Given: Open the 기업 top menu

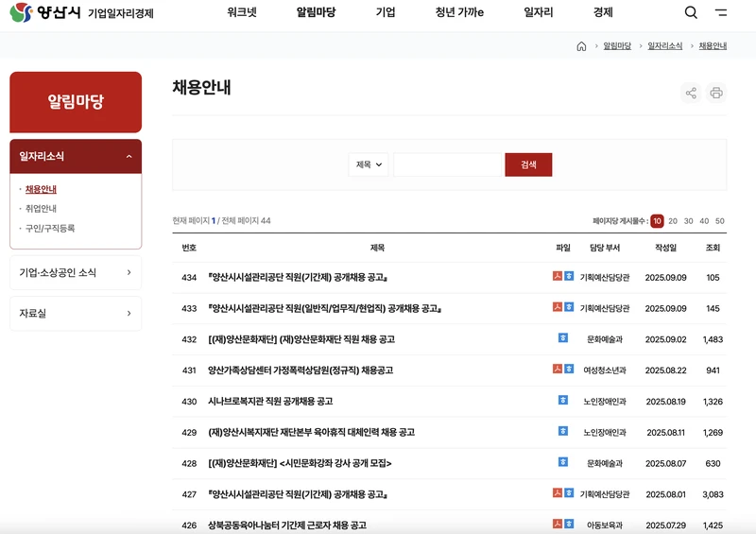Looking at the screenshot, I should 386,12.
